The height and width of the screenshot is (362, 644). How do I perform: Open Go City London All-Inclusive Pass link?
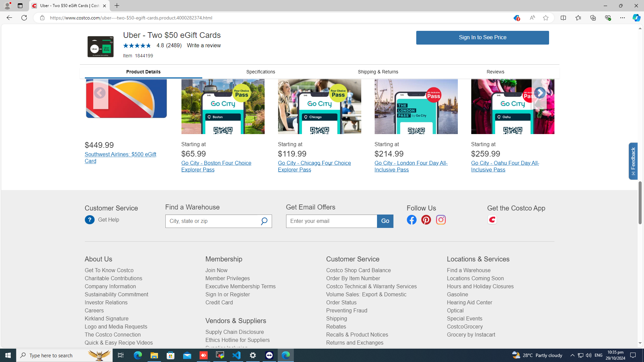click(411, 167)
